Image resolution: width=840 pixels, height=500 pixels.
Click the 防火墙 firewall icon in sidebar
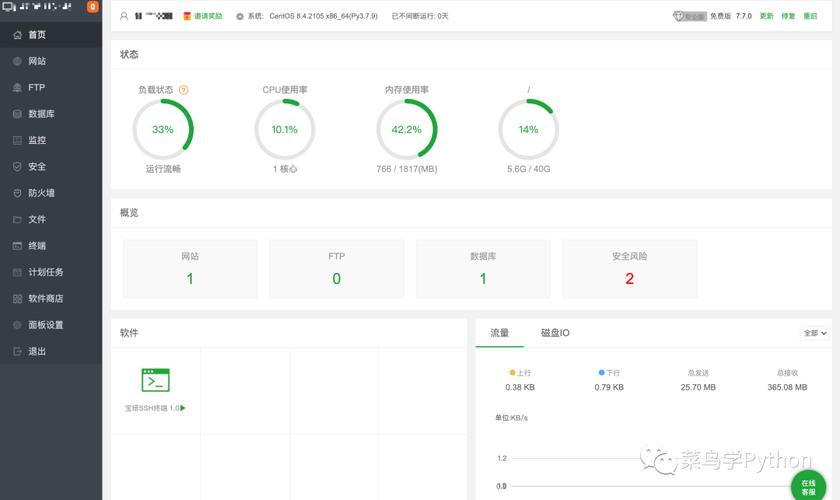17,193
